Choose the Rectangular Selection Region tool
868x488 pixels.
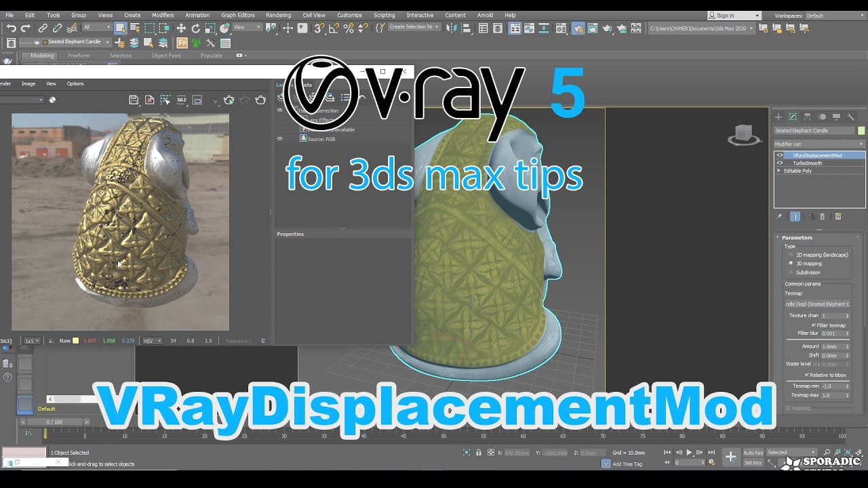coord(149,28)
